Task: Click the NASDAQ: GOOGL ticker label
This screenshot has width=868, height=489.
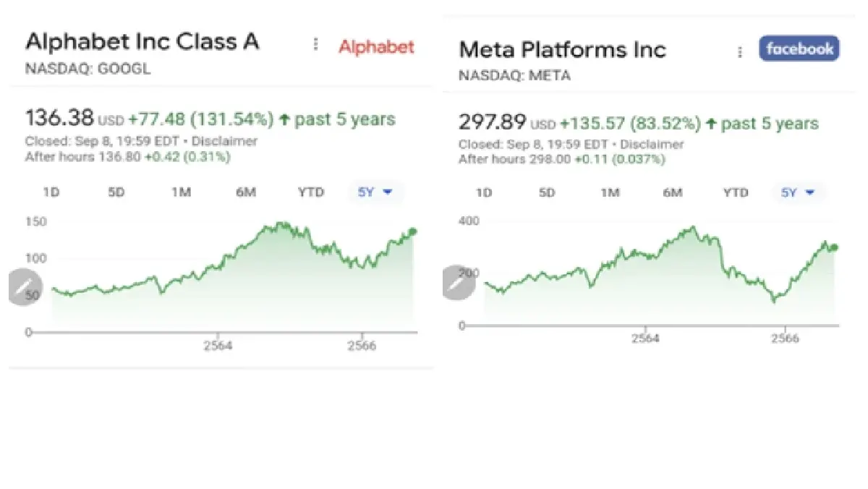Action: click(x=88, y=69)
